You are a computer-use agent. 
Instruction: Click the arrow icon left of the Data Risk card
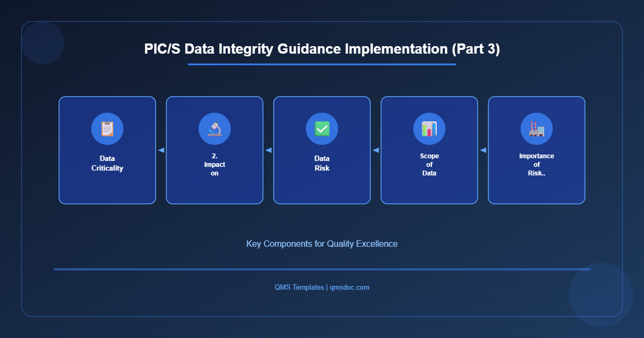pyautogui.click(x=268, y=150)
